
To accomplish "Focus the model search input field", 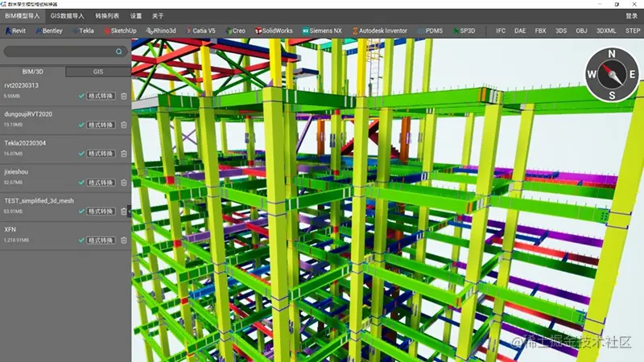I will [65, 51].
